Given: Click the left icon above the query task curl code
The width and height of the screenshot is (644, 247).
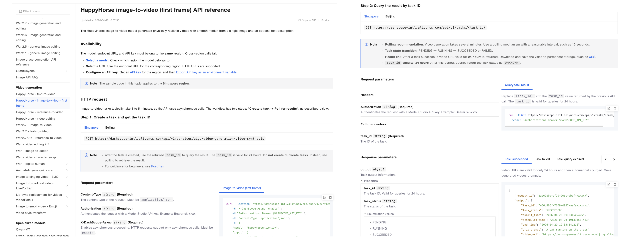Looking at the screenshot, I should (x=609, y=109).
